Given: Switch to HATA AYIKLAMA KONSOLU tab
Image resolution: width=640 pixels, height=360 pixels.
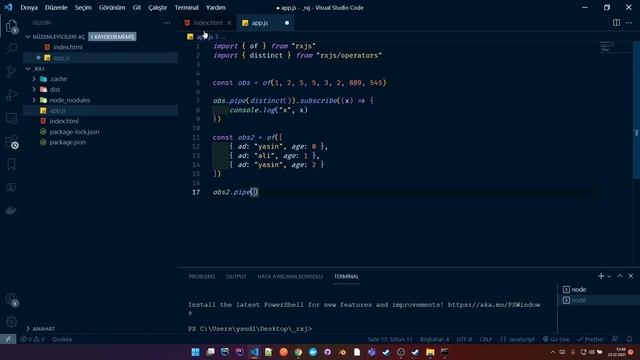Looking at the screenshot, I should click(290, 276).
